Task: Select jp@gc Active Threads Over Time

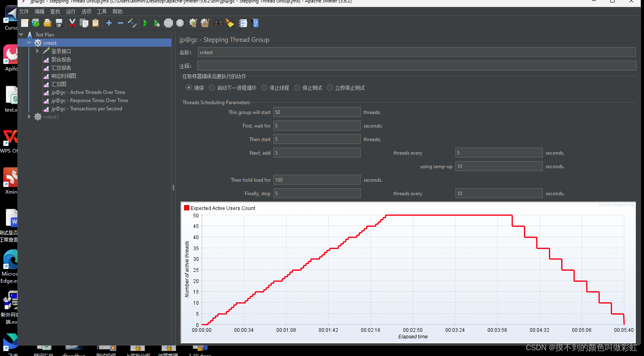Action: pyautogui.click(x=88, y=92)
